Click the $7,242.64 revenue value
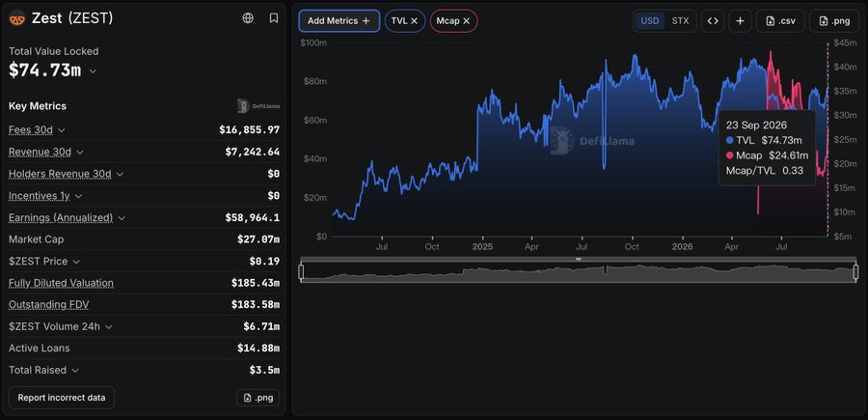The image size is (868, 420). pyautogui.click(x=253, y=152)
